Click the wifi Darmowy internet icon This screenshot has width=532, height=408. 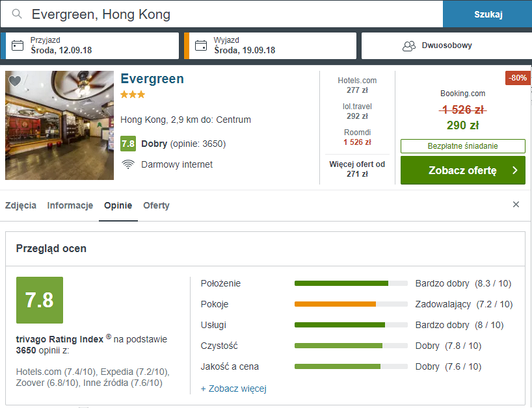(x=128, y=164)
